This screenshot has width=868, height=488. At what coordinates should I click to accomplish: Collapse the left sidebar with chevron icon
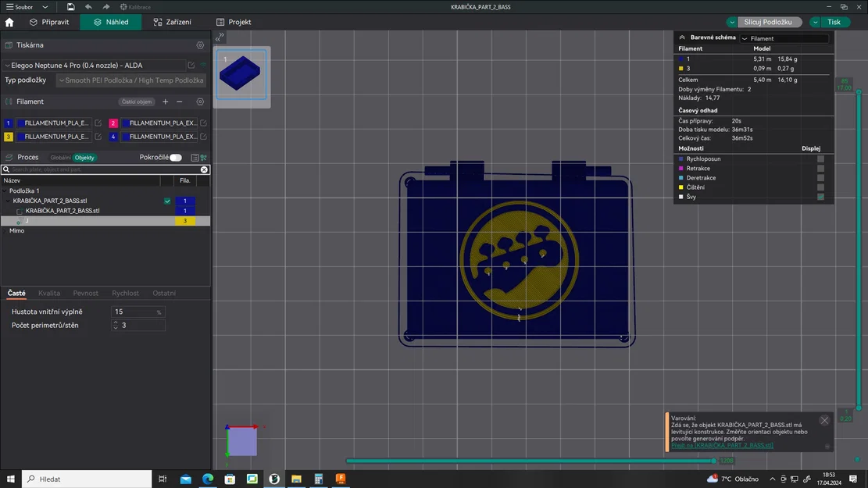click(x=220, y=37)
